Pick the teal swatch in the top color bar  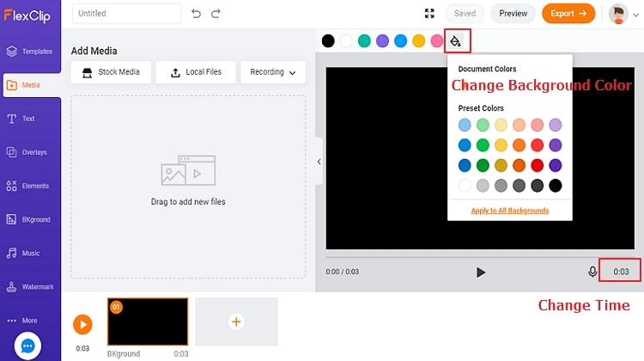(x=364, y=41)
